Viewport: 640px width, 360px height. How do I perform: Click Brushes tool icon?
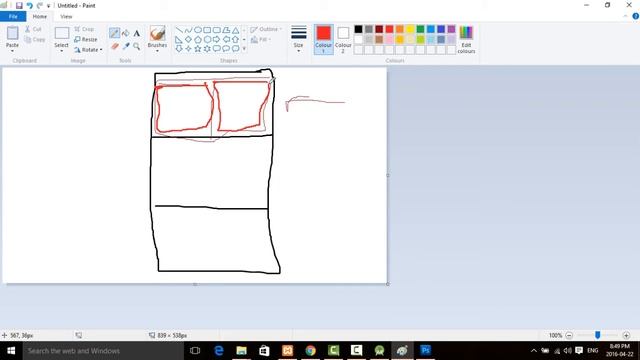click(157, 33)
